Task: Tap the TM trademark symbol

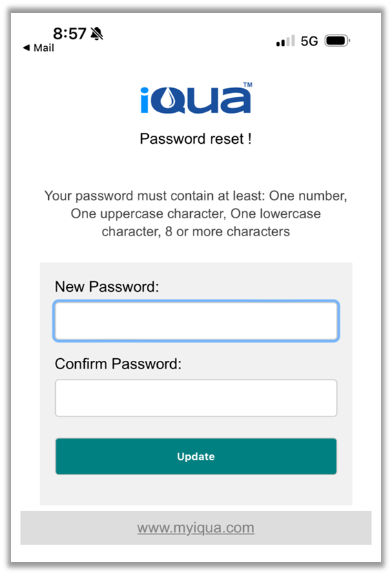Action: [248, 85]
